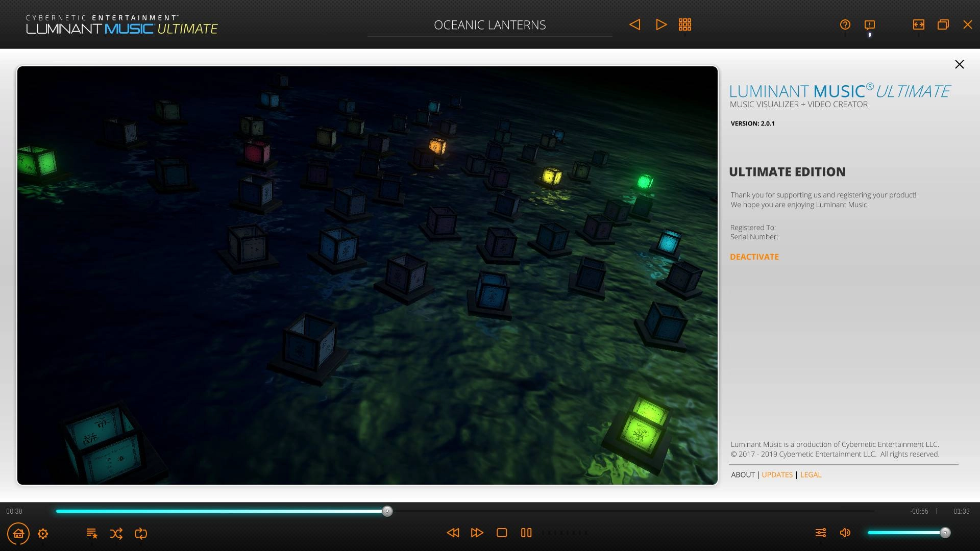Close the About panel with X

point(960,64)
